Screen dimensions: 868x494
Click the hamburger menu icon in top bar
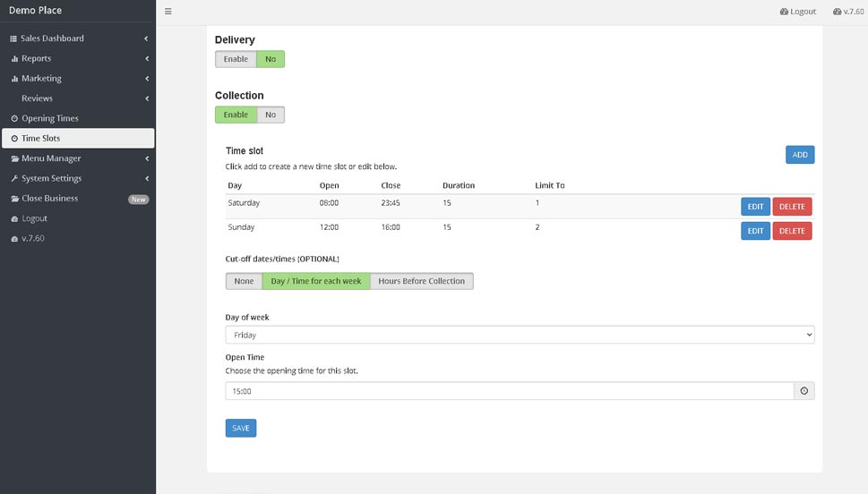(168, 11)
